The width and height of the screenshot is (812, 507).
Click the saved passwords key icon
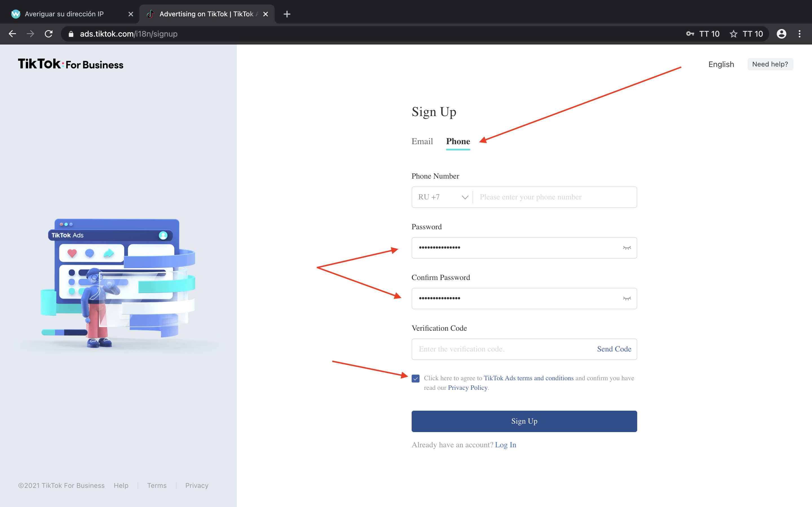(x=690, y=34)
